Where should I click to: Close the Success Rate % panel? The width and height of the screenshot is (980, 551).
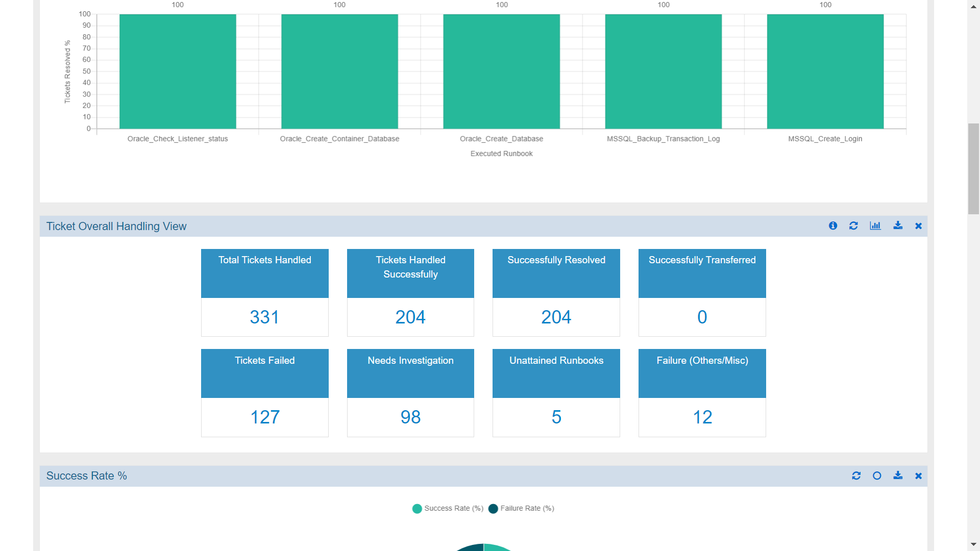(918, 476)
